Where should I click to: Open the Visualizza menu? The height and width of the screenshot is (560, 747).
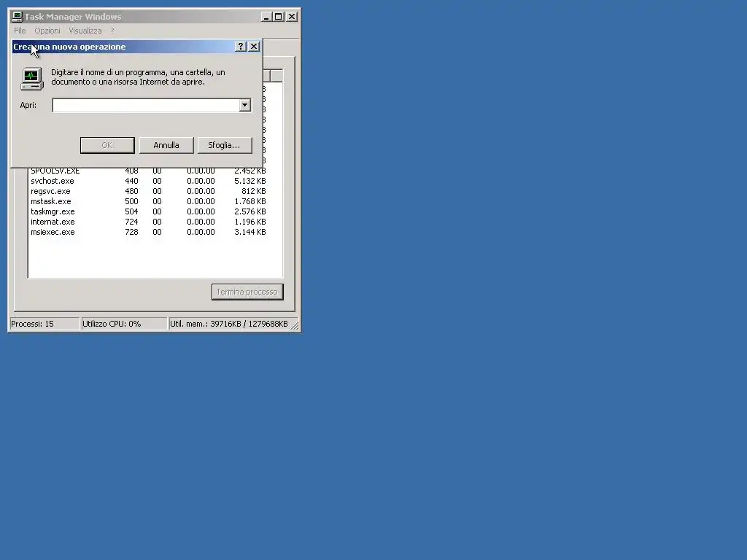(85, 31)
